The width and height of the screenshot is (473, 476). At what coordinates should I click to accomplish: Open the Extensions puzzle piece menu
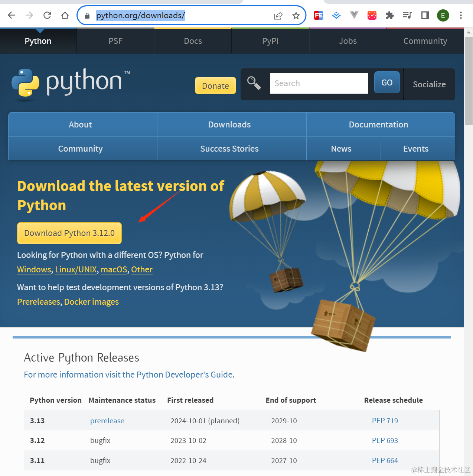coord(390,15)
